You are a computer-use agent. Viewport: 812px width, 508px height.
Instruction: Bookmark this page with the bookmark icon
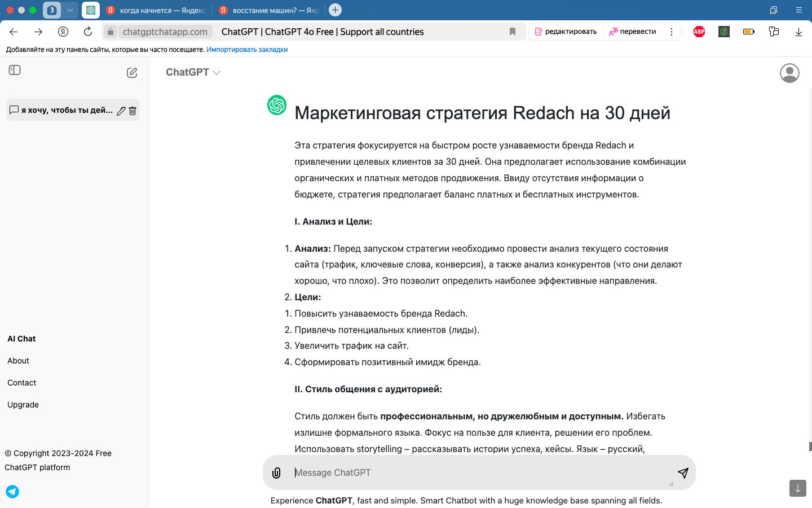513,32
